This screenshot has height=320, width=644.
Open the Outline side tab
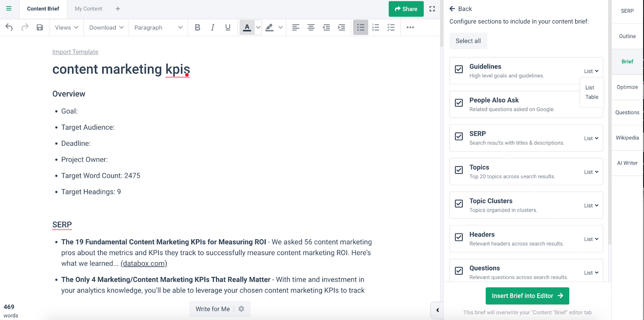tap(627, 36)
